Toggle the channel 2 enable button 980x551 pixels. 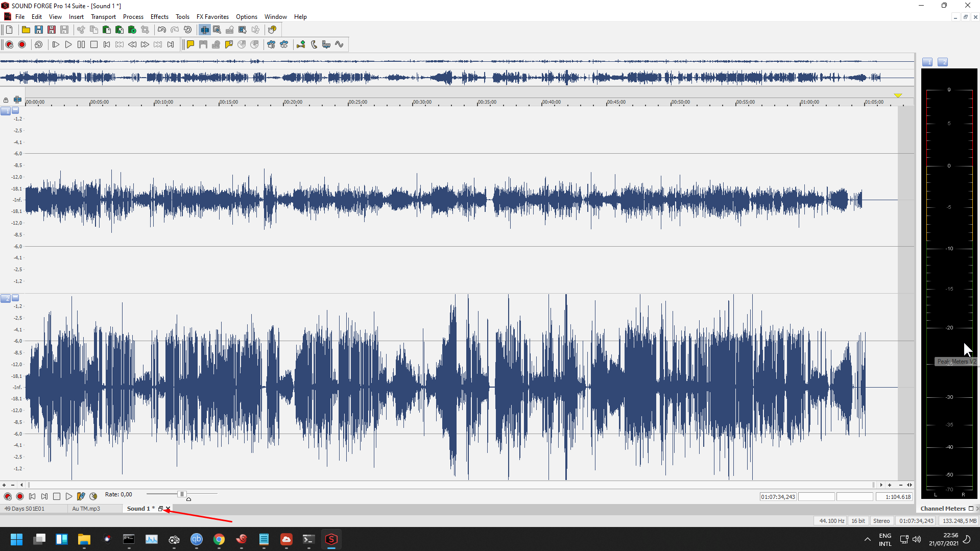6,298
